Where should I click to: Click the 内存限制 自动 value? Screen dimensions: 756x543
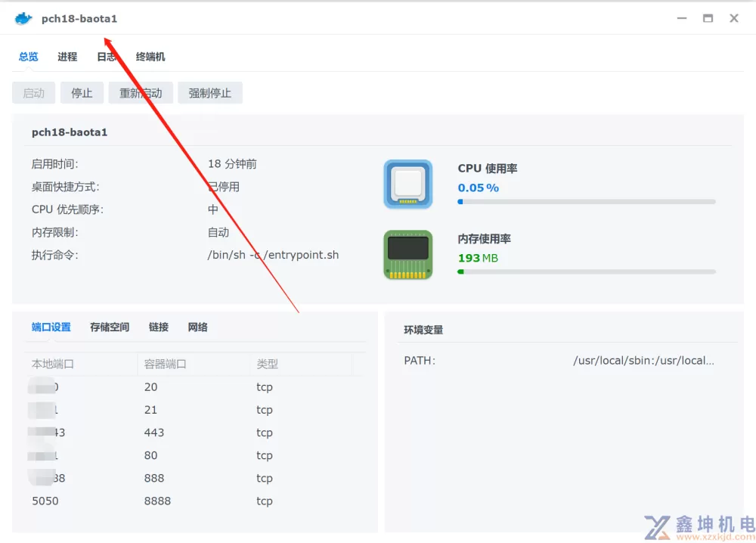click(x=218, y=232)
